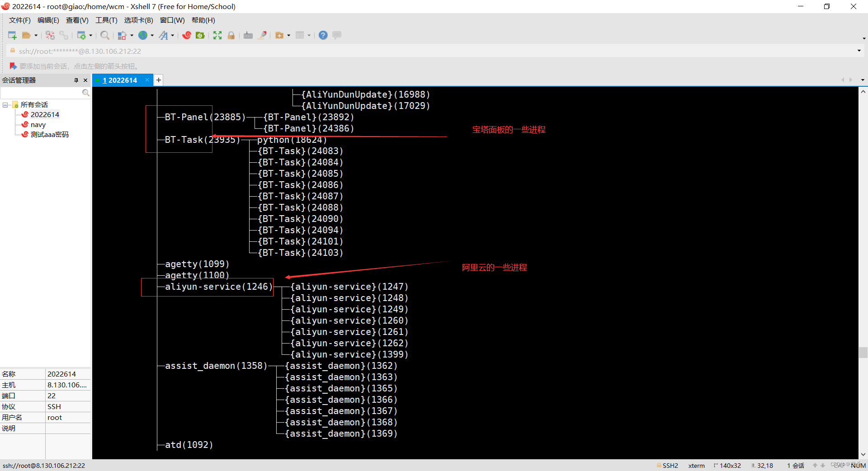Click the New Session toolbar icon
This screenshot has height=471, width=868.
[12, 35]
